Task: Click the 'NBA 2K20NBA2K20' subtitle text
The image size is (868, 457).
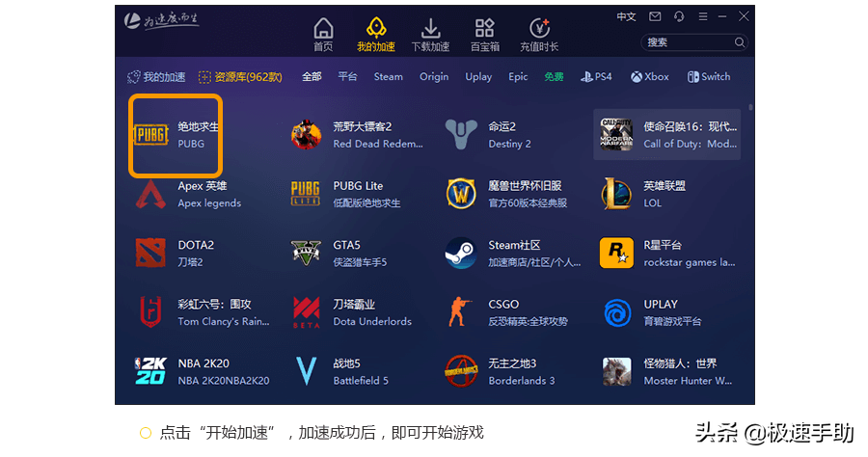Action: [223, 381]
